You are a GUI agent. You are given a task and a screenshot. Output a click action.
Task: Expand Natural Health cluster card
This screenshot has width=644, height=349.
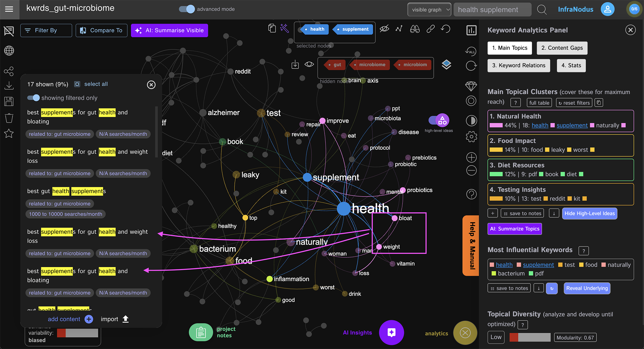coord(561,121)
